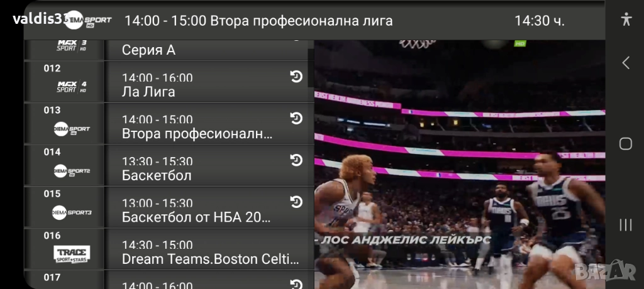The image size is (644, 289).
Task: Tap the basketball video preview
Action: [x=460, y=164]
